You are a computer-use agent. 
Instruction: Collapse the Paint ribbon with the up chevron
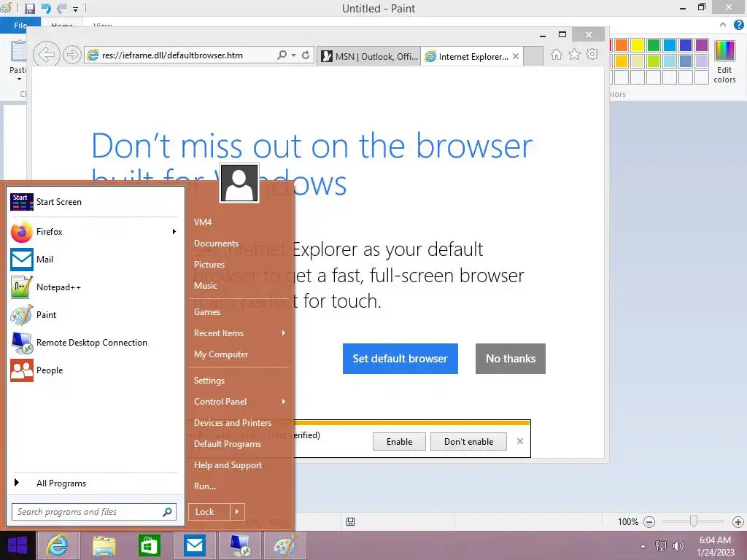tap(723, 25)
